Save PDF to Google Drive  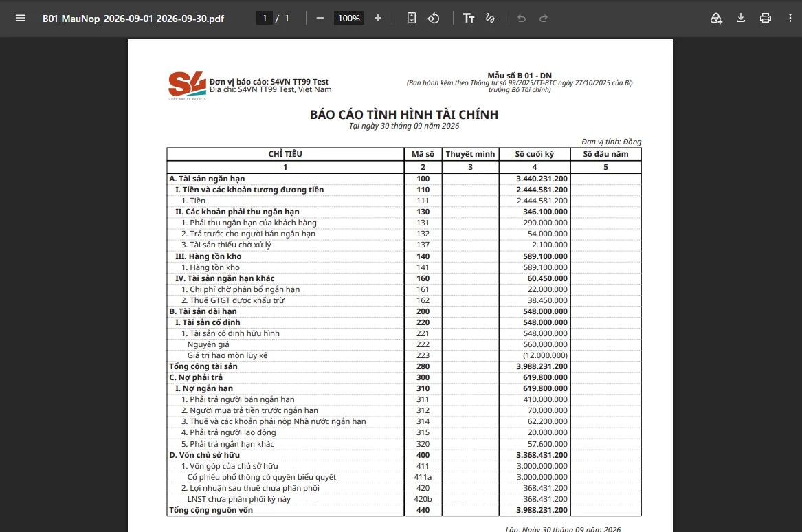pos(716,19)
